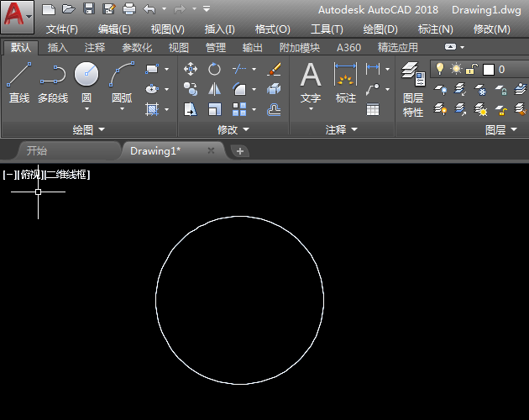Click the white layer color swatch
The width and height of the screenshot is (529, 420).
coord(488,69)
